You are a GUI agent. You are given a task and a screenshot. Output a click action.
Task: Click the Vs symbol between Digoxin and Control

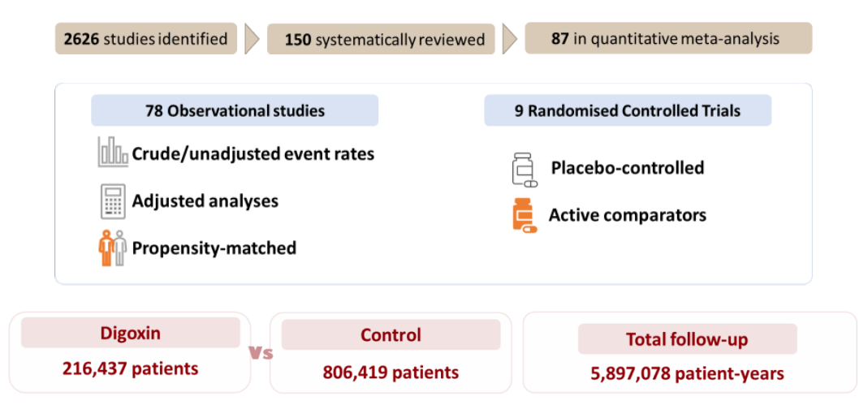(x=261, y=353)
